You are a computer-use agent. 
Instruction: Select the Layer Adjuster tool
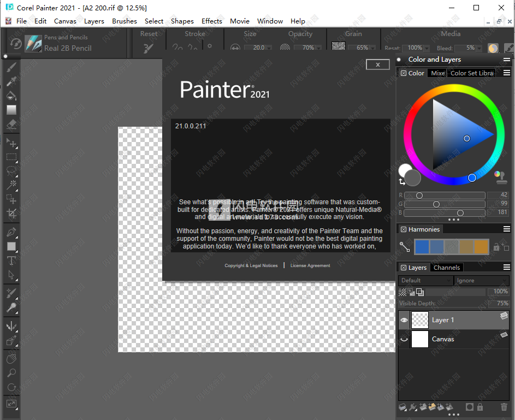11,143
